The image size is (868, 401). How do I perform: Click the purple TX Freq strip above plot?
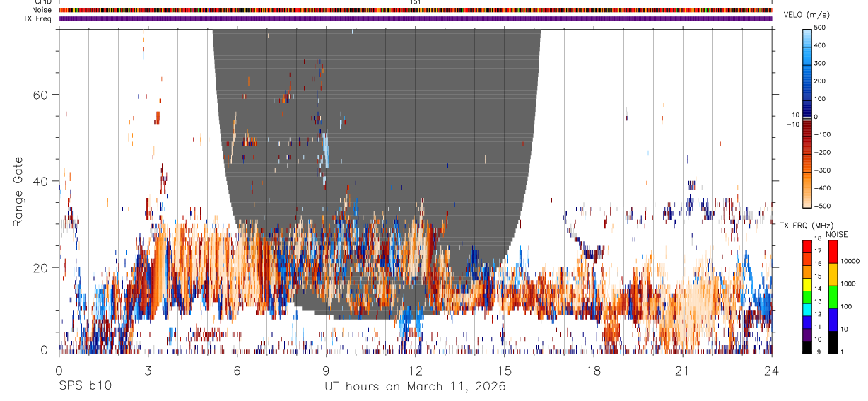point(416,18)
